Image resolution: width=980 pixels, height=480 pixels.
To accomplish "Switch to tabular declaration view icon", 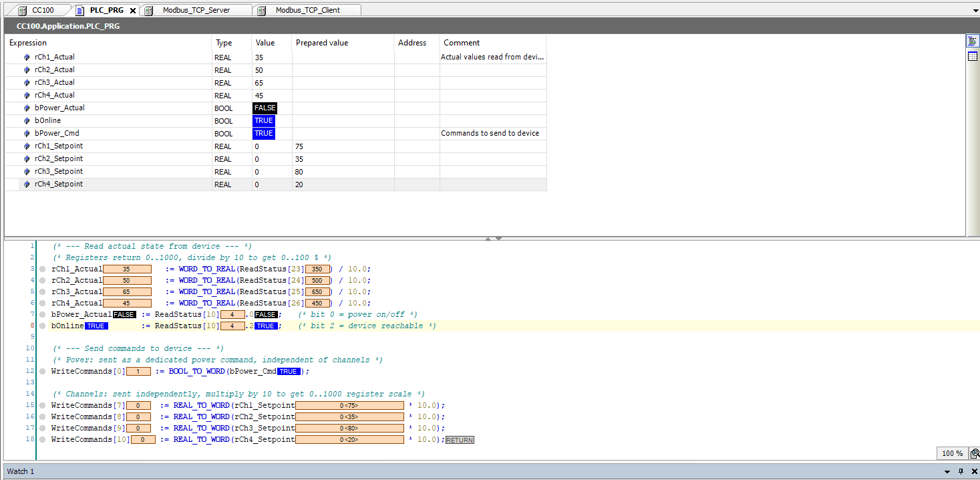I will click(x=973, y=56).
